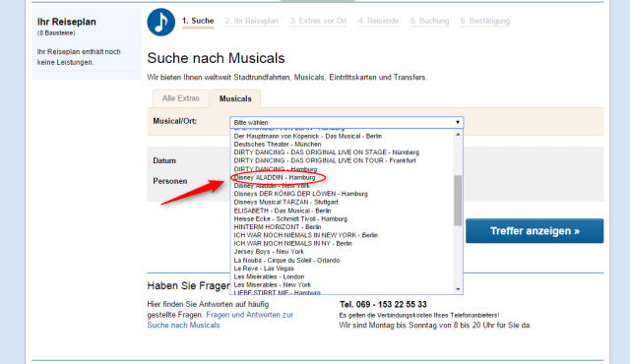Open the Musical/Ort dropdown arrow

[457, 122]
